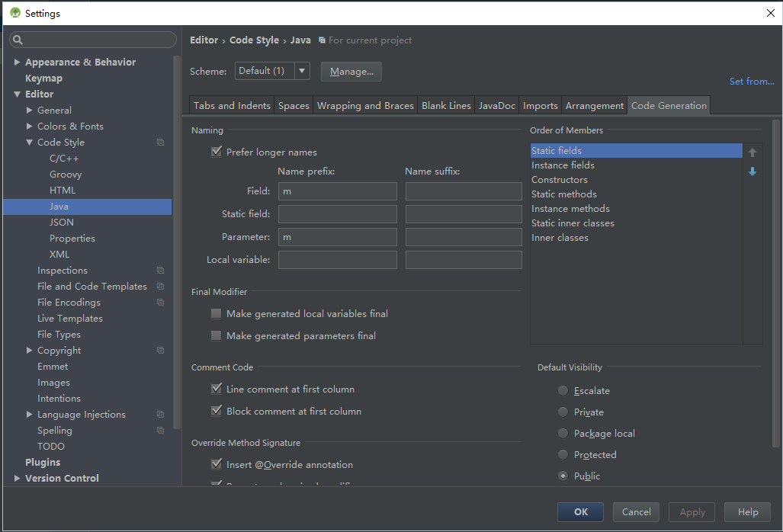Viewport: 783px width, 532px height.
Task: Click the project icon beside Inspections
Action: (x=161, y=271)
